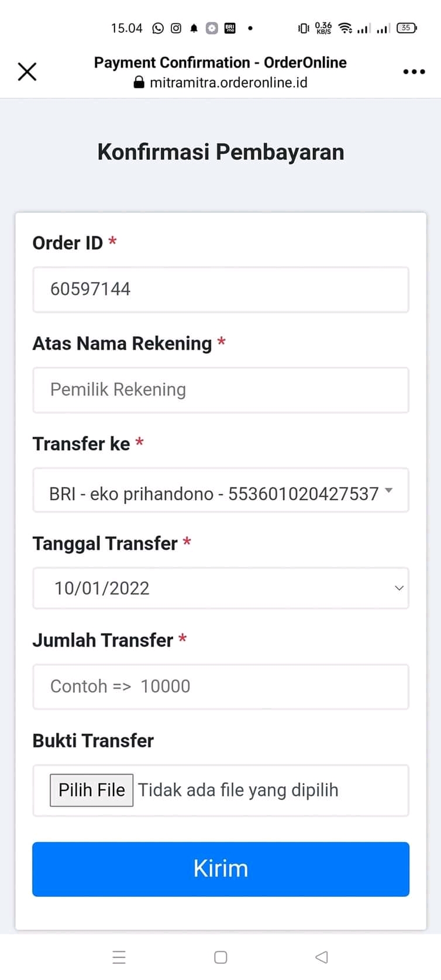This screenshot has width=441, height=980.
Task: Click the Pilih File button
Action: coord(91,790)
